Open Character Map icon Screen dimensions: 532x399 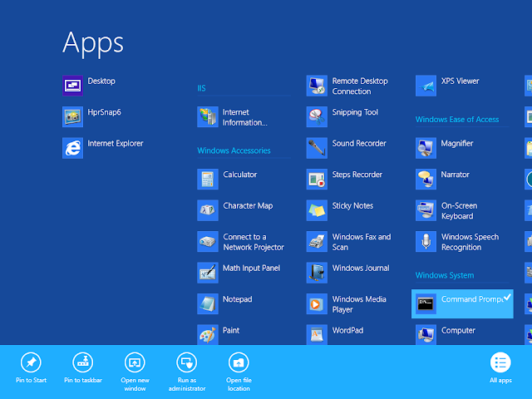coord(208,210)
